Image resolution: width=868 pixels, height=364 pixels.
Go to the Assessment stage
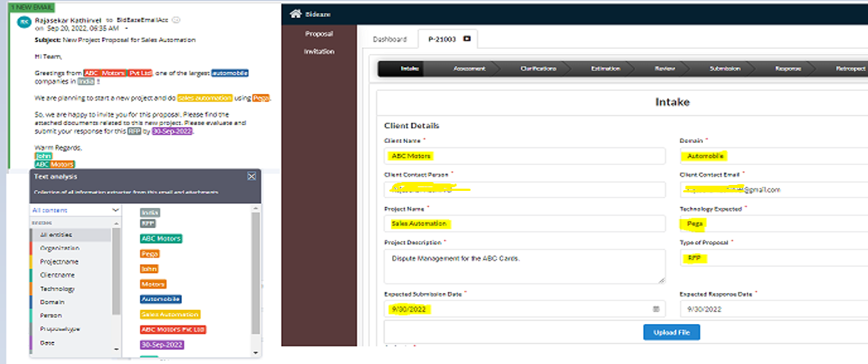coord(469,69)
